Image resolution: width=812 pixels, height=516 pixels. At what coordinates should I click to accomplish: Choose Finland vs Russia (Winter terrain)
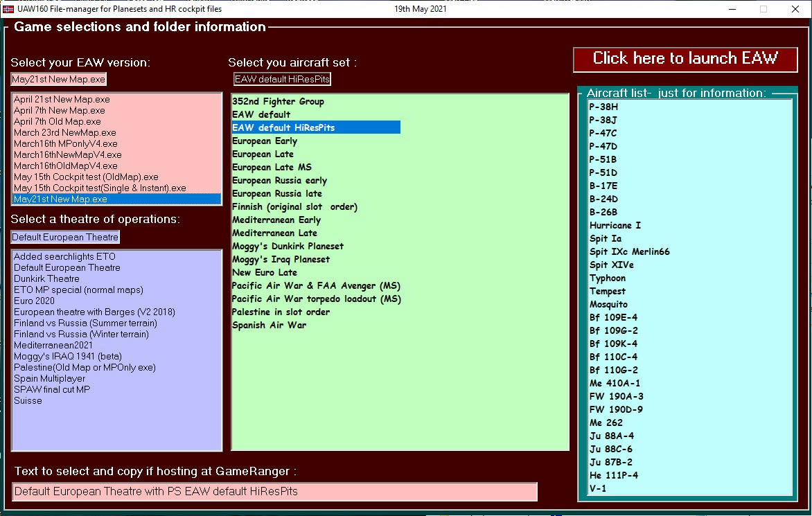[x=81, y=334]
